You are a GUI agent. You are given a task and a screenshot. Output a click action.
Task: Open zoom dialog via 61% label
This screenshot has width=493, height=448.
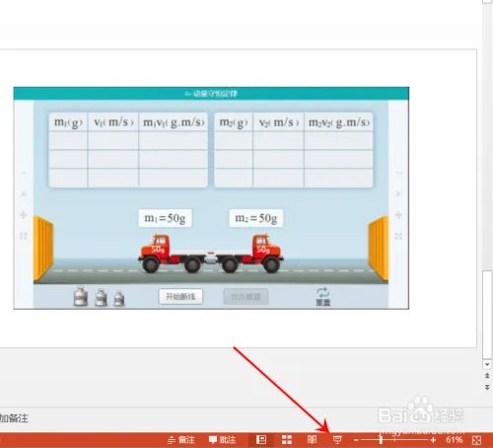(x=455, y=439)
